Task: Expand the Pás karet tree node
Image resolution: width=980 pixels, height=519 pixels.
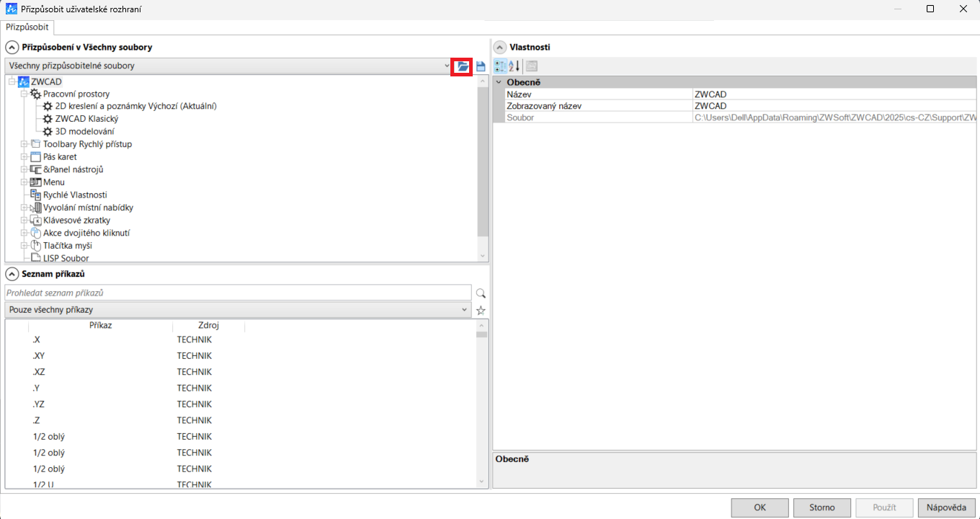Action: point(24,157)
